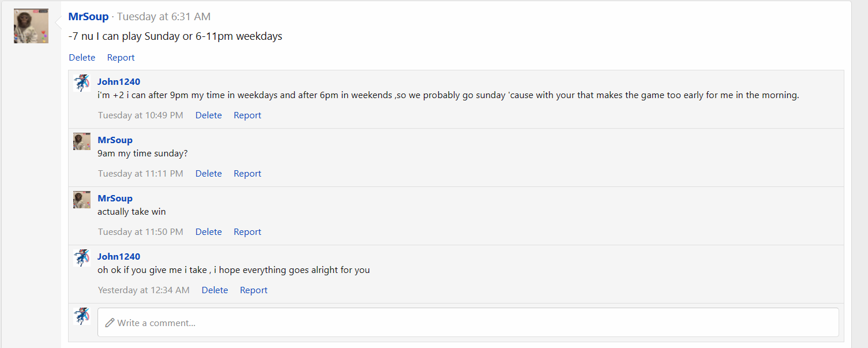Delete the '9am my time sunday?' comment
Viewport: 868px width, 348px height.
coord(208,174)
